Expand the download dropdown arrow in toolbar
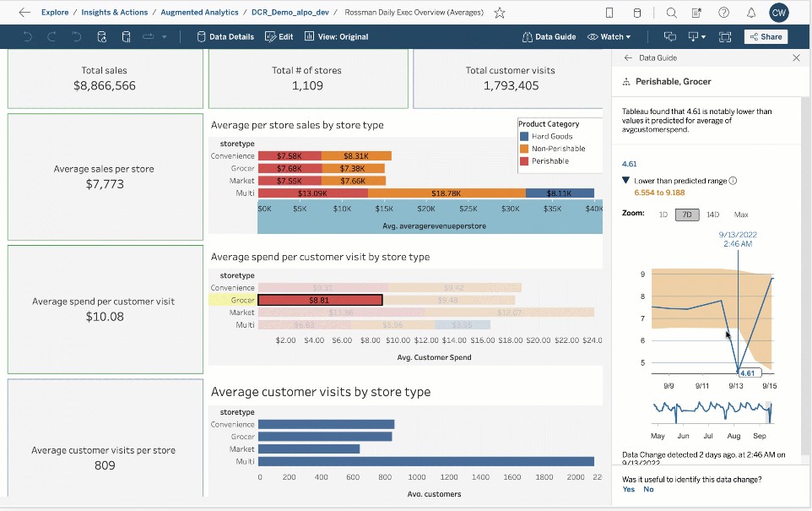812x511 pixels. tap(702, 37)
